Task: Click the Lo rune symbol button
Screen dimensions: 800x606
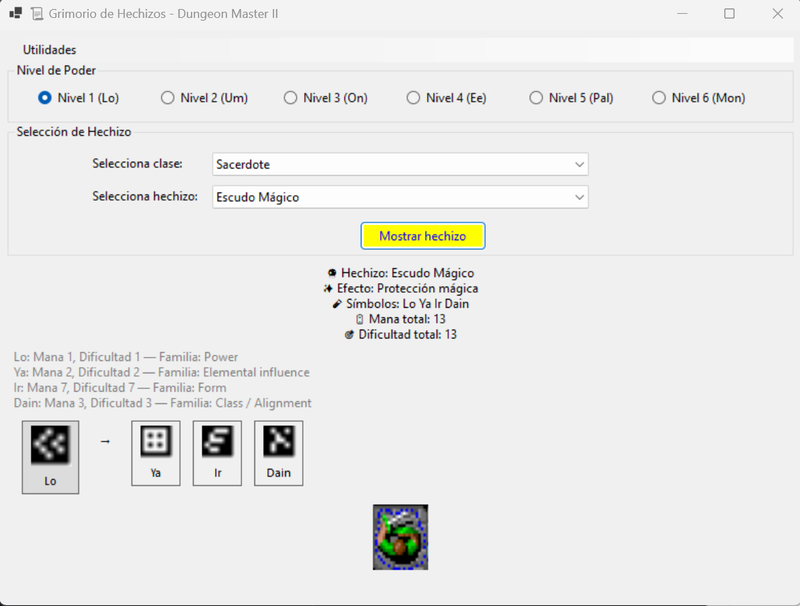Action: click(50, 457)
